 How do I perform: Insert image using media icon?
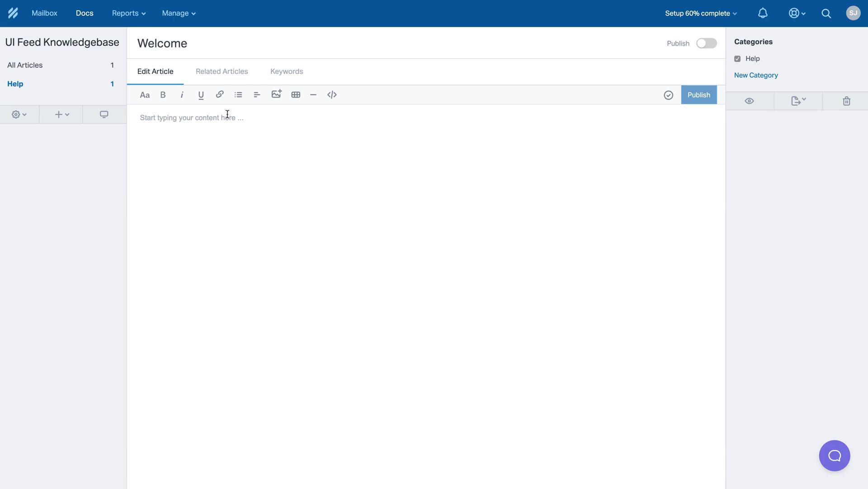276,95
